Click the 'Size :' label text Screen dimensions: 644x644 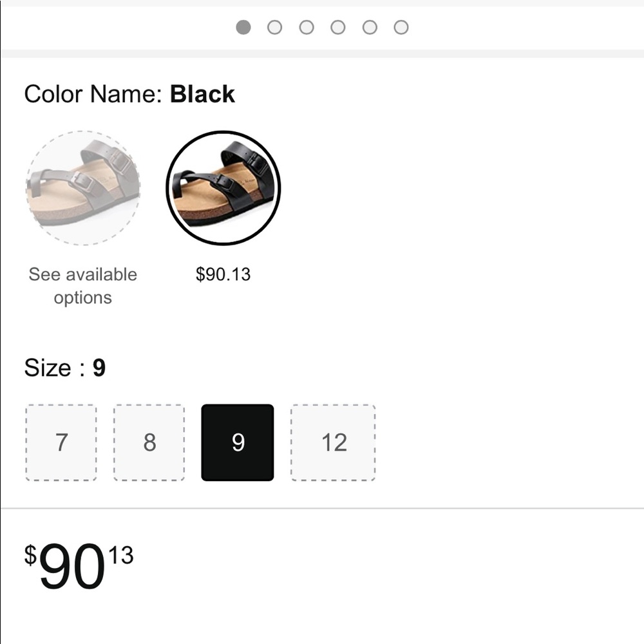pyautogui.click(x=55, y=368)
